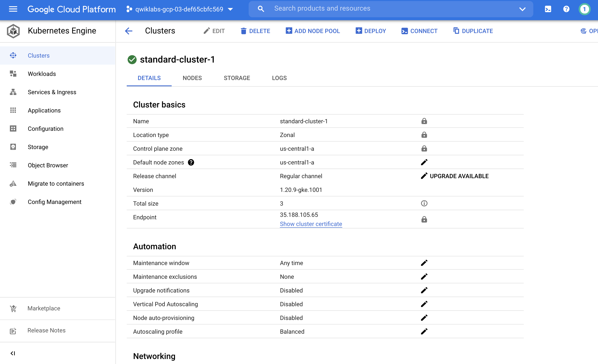The image size is (598, 364).
Task: Open Marketplace in the sidebar
Action: pyautogui.click(x=57, y=308)
